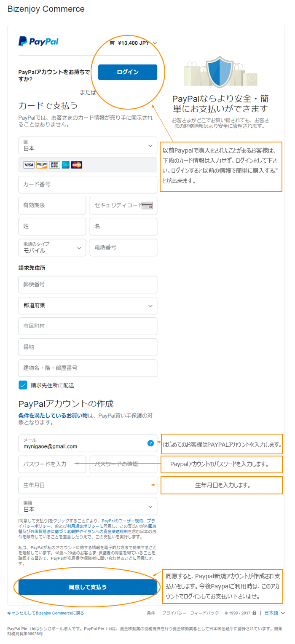Click the MasterCard logo
Image resolution: width=295 pixels, height=644 pixels.
[77, 165]
